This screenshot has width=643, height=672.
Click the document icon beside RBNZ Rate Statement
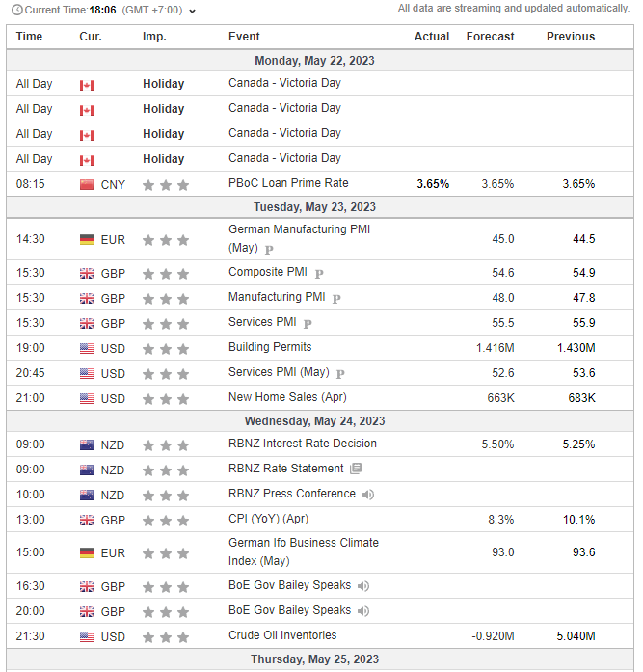point(356,469)
